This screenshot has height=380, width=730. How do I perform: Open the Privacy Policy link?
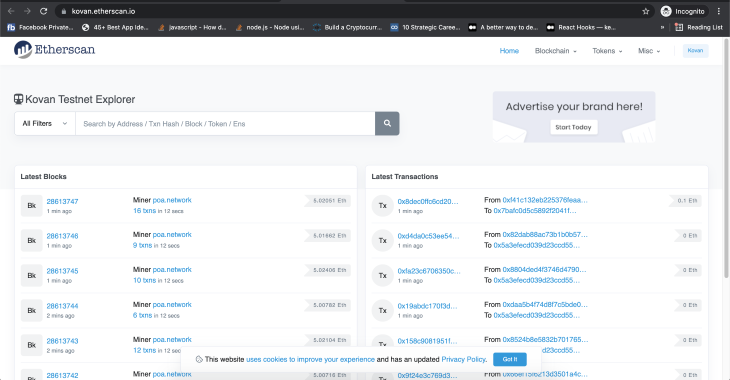pos(463,359)
